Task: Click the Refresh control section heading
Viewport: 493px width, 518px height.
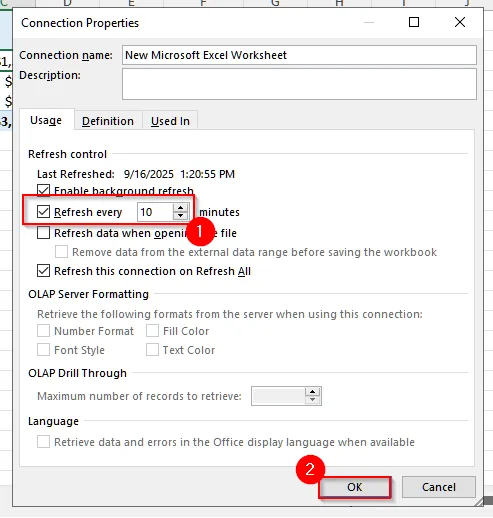Action: click(x=67, y=154)
